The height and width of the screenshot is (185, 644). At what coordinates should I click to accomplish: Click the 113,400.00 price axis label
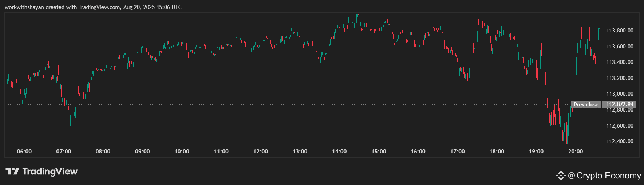[620, 62]
